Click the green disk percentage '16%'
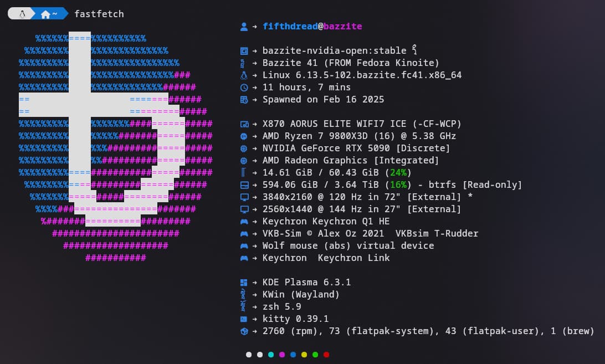The width and height of the screenshot is (605, 364). click(398, 184)
